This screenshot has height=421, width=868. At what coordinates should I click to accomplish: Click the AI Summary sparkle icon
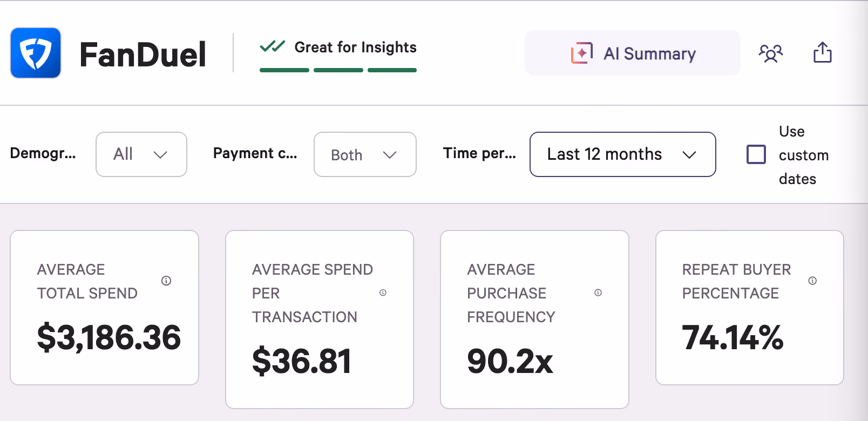(582, 53)
